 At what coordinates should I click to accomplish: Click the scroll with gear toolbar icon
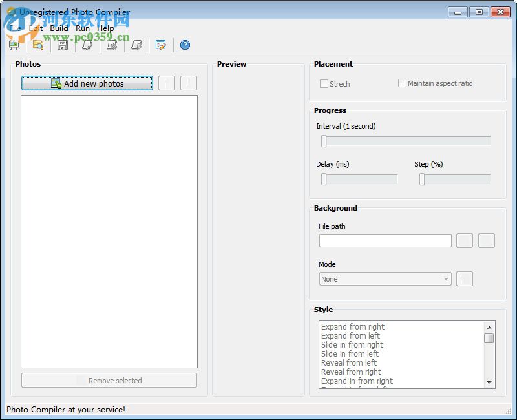coord(112,45)
